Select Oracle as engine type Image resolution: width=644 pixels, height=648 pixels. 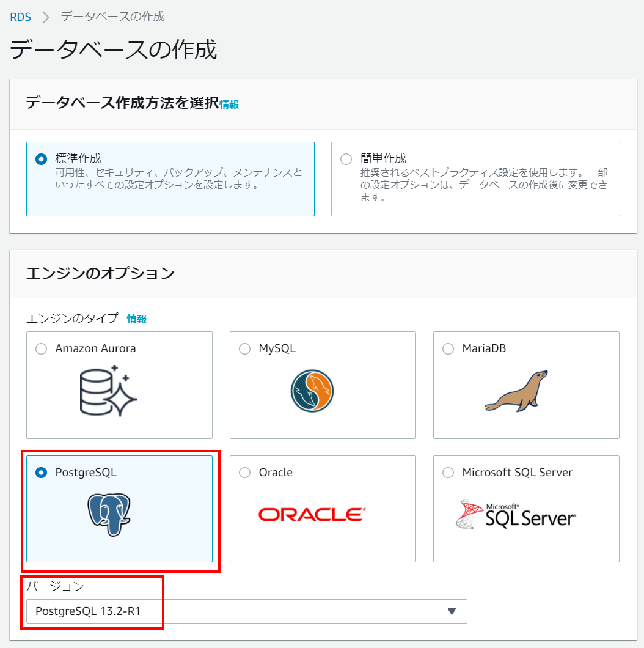coord(244,473)
